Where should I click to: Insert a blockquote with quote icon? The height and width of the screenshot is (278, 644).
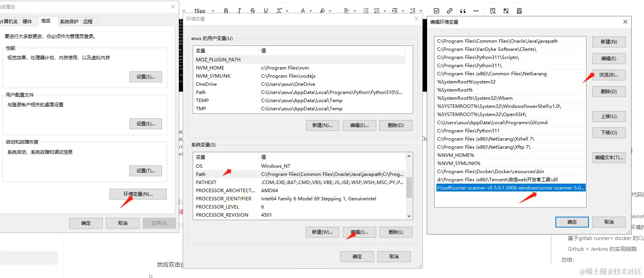tap(463, 11)
